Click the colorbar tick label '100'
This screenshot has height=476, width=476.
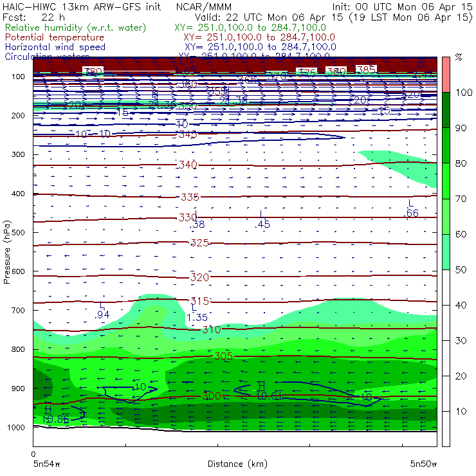click(x=464, y=93)
